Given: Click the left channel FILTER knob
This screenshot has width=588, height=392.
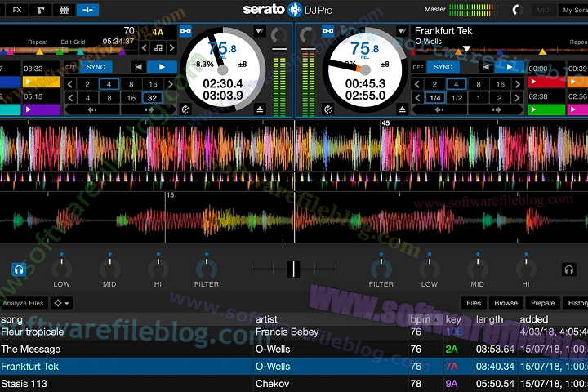Looking at the screenshot, I should [x=207, y=269].
